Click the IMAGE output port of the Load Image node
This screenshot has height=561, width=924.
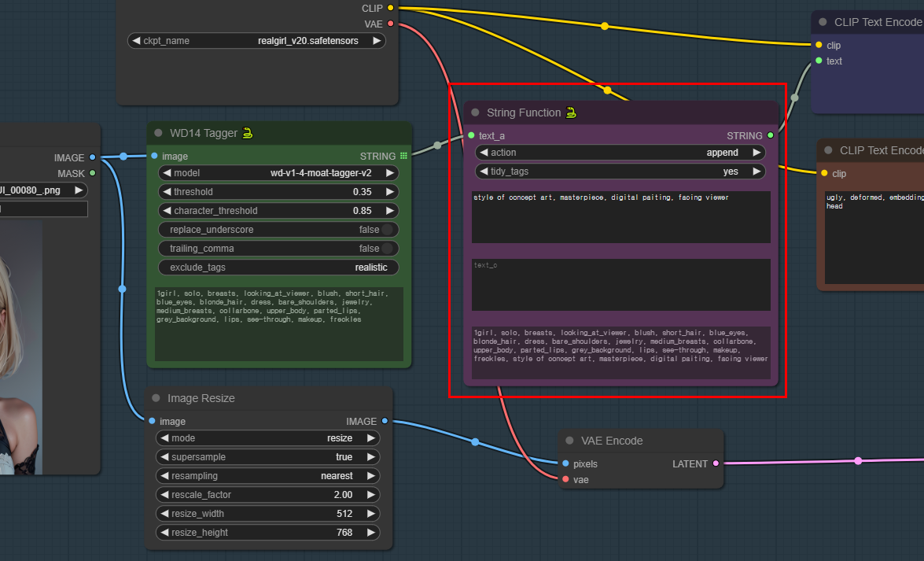coord(92,157)
